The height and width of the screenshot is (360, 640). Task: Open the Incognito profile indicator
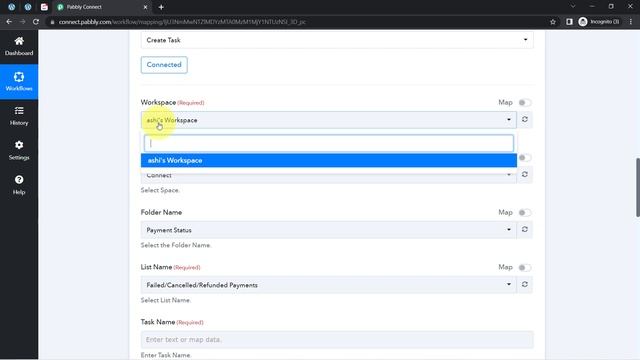click(599, 22)
